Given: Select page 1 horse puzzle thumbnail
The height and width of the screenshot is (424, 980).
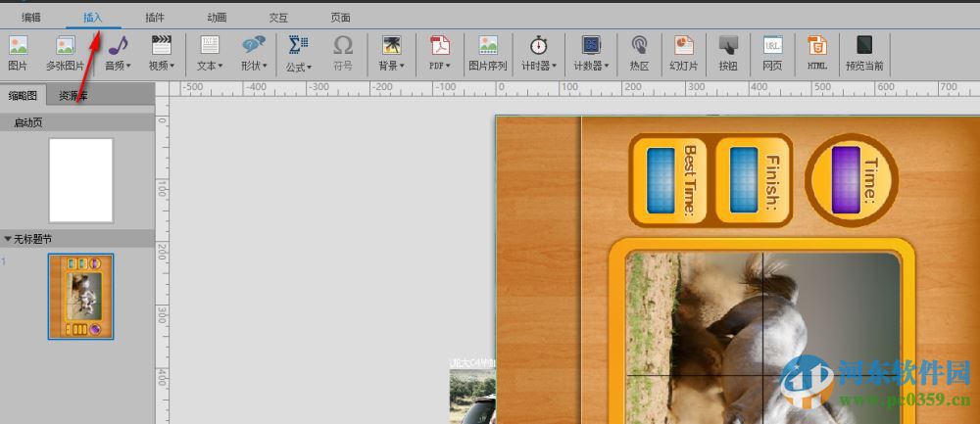Looking at the screenshot, I should coord(80,297).
